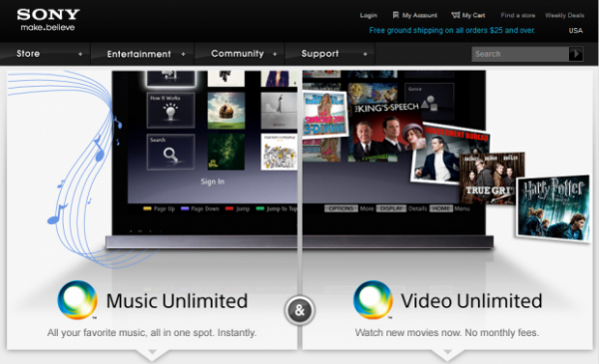Open the Video Unlimited heading

tap(471, 300)
